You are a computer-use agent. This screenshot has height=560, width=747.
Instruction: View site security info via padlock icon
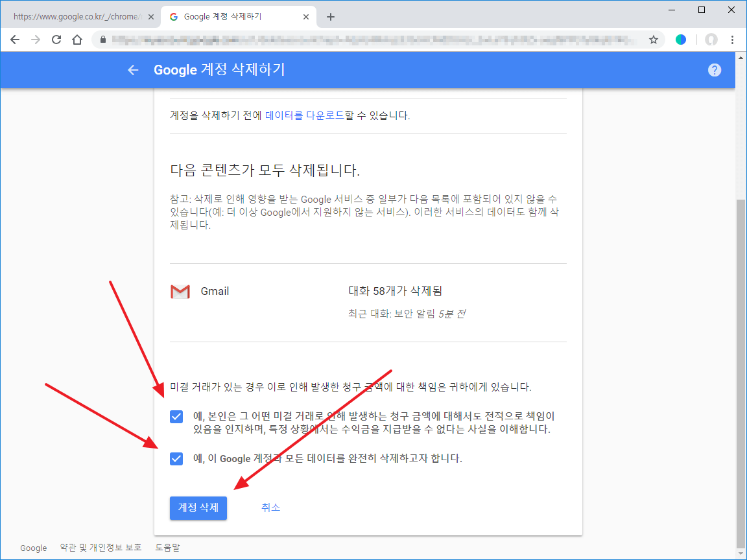102,40
